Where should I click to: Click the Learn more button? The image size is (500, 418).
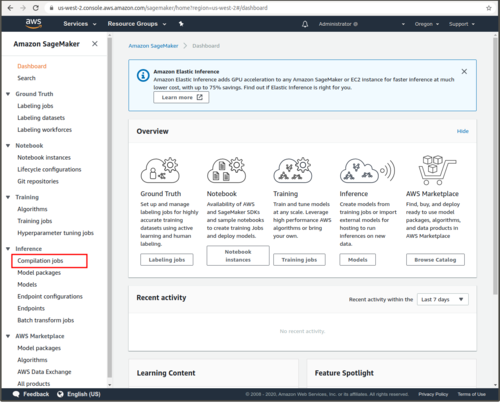click(181, 97)
